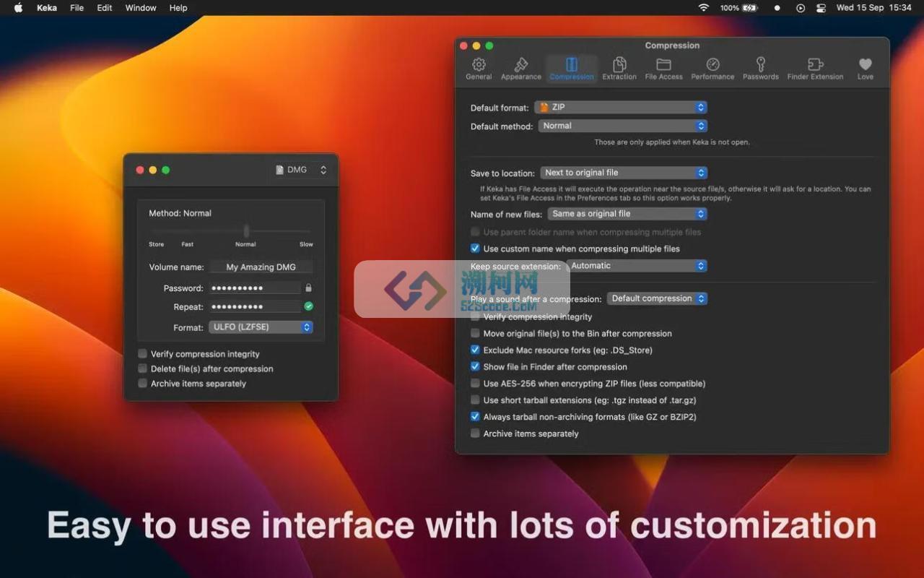Click the screen recording indicator dot icon
Viewport: 924px width, 578px height.
point(777,8)
